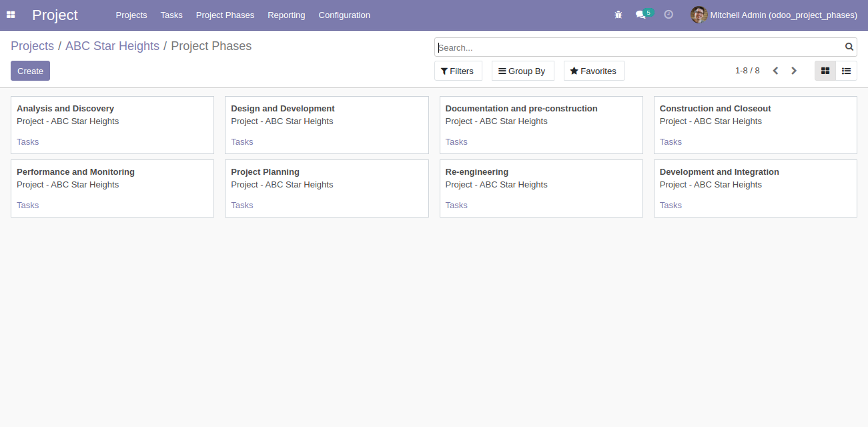Open Tasks link in Project Planning card
868x427 pixels.
pyautogui.click(x=242, y=205)
